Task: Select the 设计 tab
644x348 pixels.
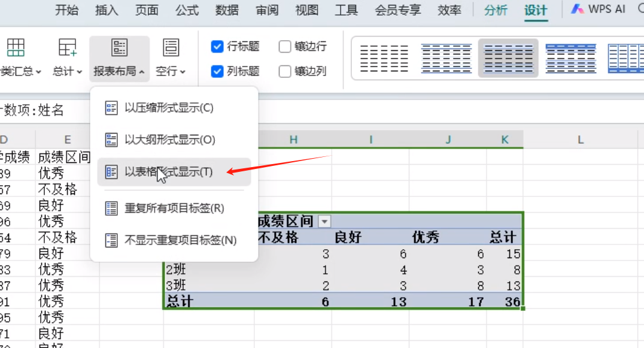Action: point(536,10)
